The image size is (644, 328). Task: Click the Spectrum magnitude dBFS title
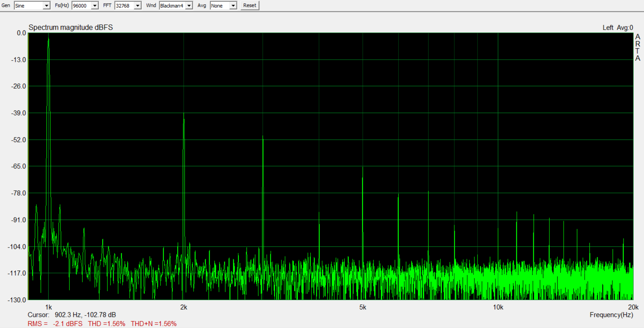pyautogui.click(x=71, y=28)
